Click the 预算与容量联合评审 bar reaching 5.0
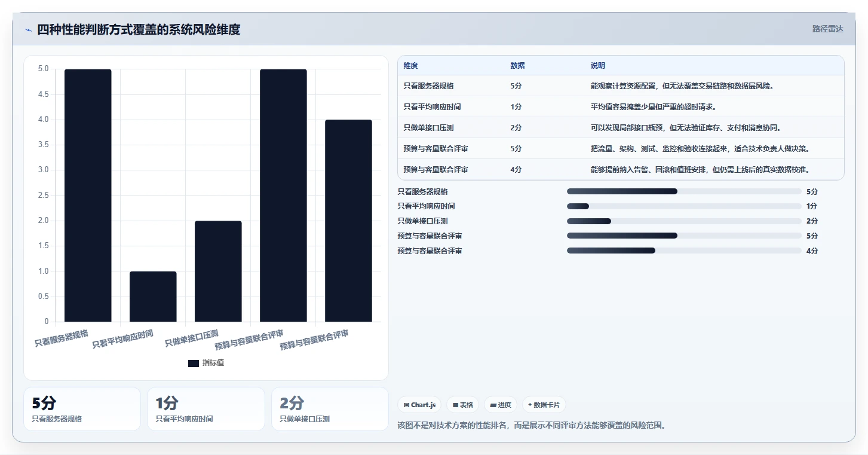The image size is (868, 455). click(x=283, y=196)
